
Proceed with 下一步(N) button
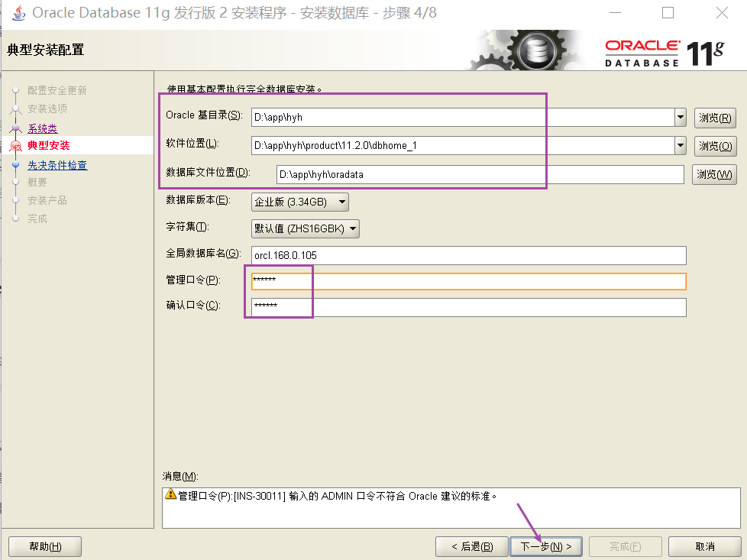coord(546,546)
